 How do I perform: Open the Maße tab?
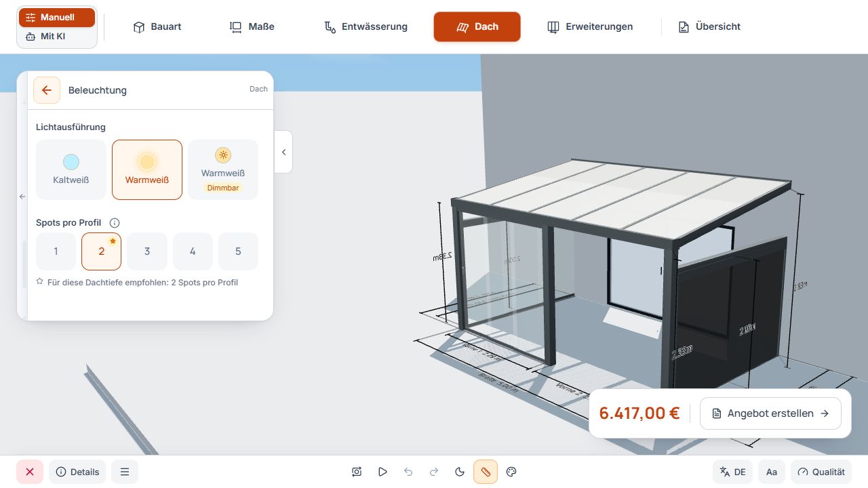[252, 27]
